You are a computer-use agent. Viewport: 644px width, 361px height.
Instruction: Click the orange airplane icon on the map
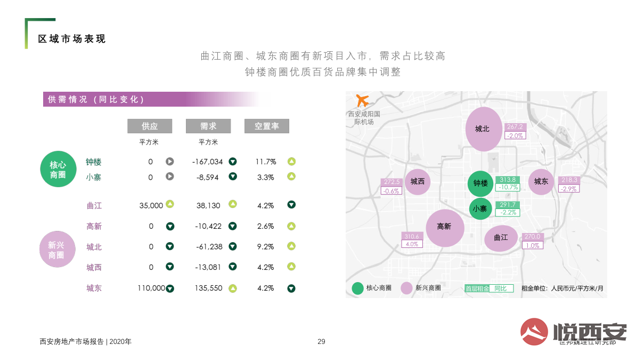362,100
